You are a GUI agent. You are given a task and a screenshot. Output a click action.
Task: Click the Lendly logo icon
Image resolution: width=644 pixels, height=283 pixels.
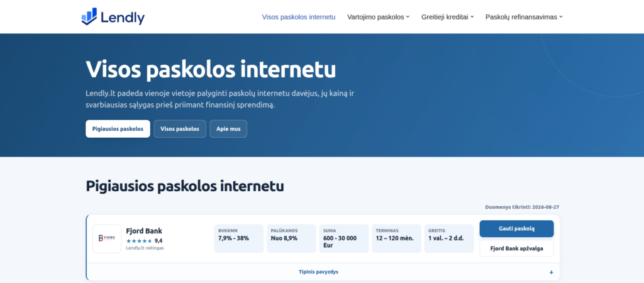(x=89, y=16)
